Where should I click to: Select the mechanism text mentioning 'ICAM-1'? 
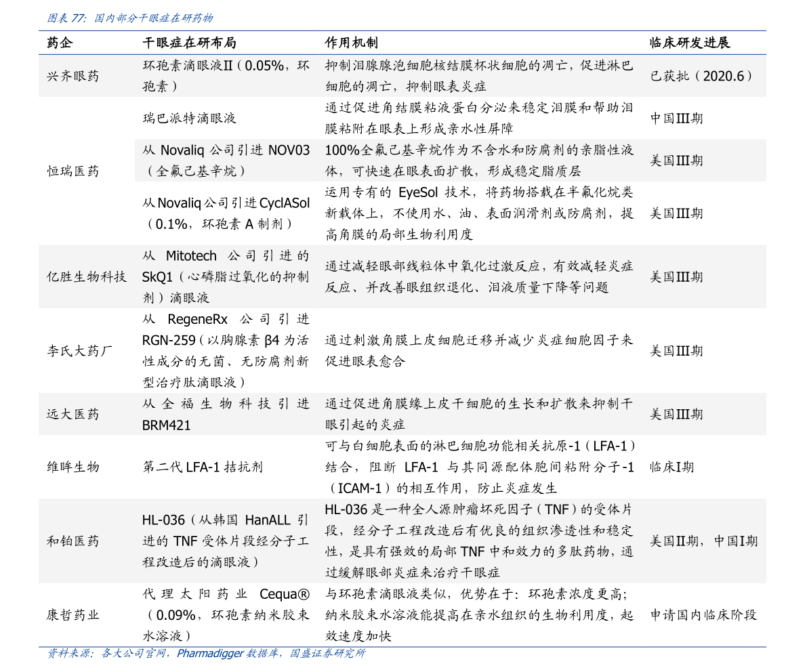[479, 467]
